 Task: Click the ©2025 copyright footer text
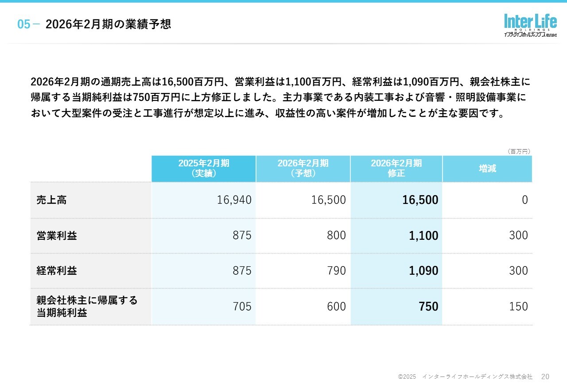click(465, 377)
